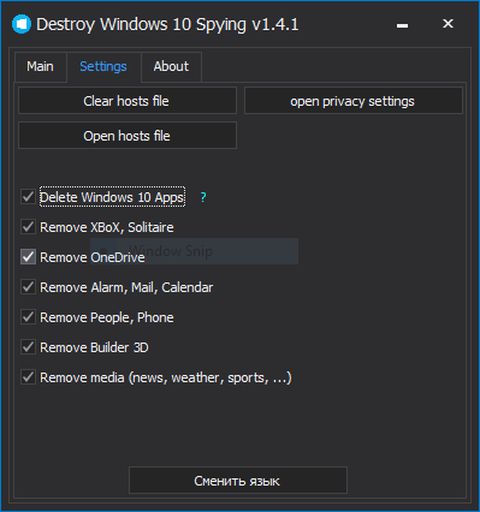The width and height of the screenshot is (480, 512).
Task: Switch to the Main tab
Action: click(40, 66)
